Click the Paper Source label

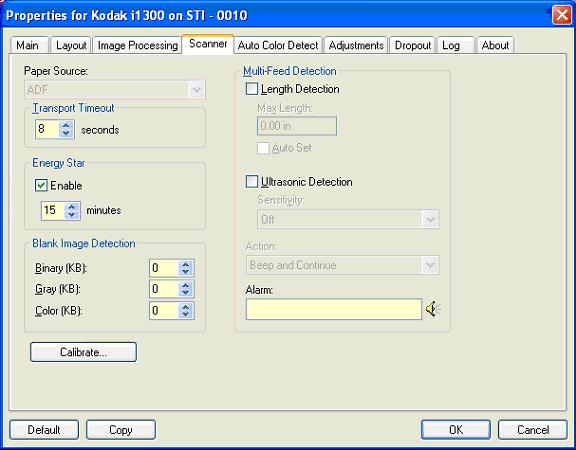(x=56, y=71)
